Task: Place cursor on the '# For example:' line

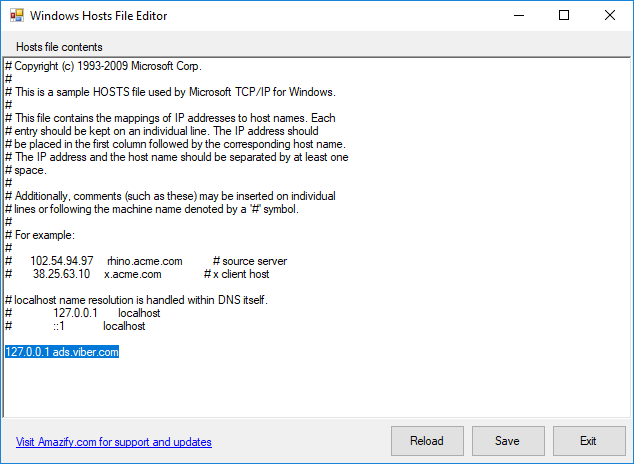Action: pyautogui.click(x=41, y=235)
